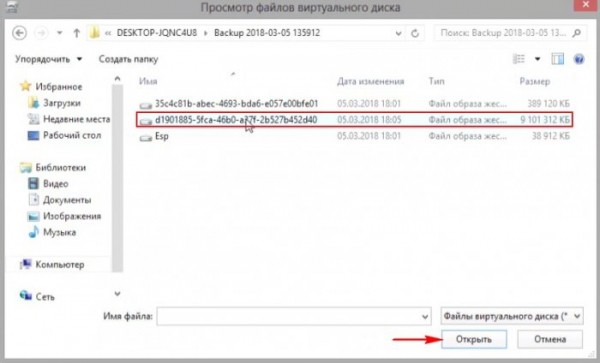This screenshot has height=363, width=600.
Task: Select Библиотеки in navigation pane
Action: click(60, 168)
